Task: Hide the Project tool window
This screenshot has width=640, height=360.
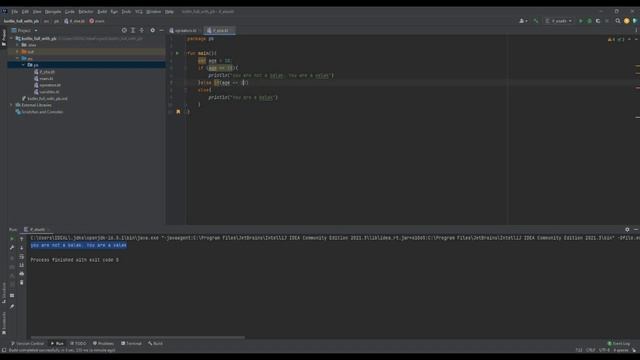Action: coord(162,30)
